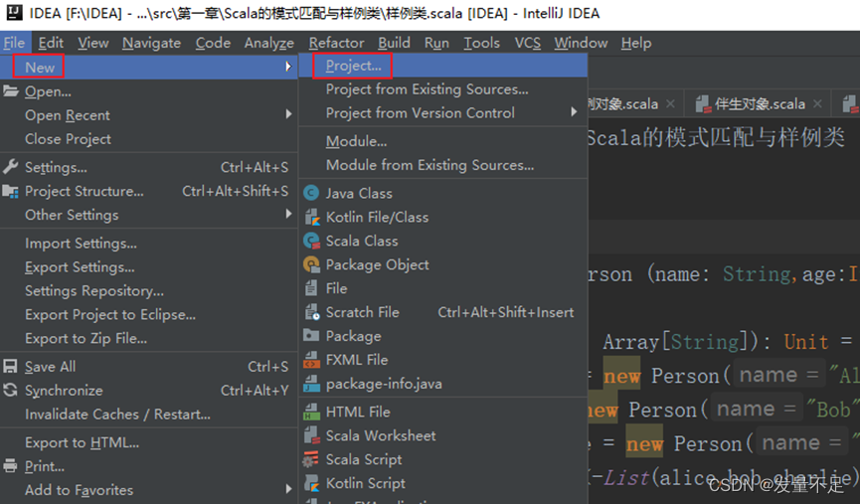Click the Project Structure icon
Image resolution: width=860 pixels, height=504 pixels.
tap(10, 191)
